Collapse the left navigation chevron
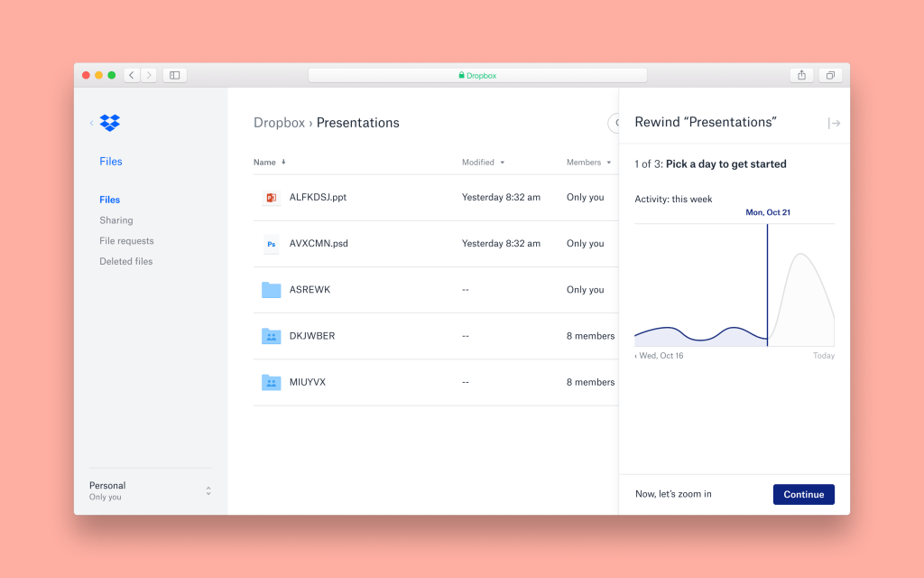 (x=91, y=123)
